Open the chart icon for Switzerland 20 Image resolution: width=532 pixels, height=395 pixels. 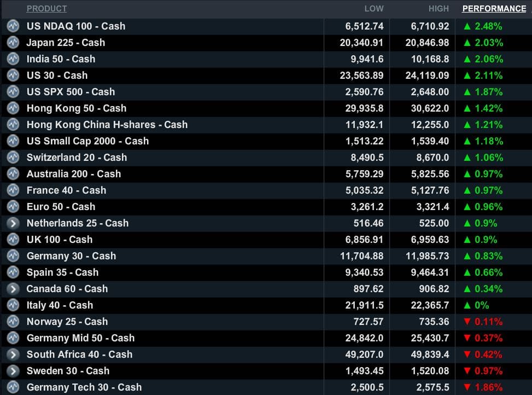(x=13, y=158)
